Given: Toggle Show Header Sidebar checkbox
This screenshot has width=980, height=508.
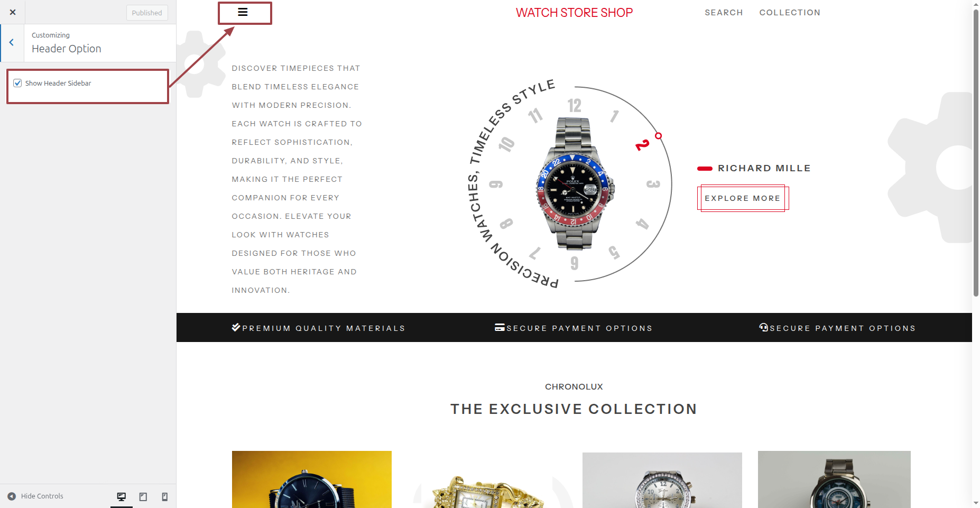Looking at the screenshot, I should click(17, 83).
